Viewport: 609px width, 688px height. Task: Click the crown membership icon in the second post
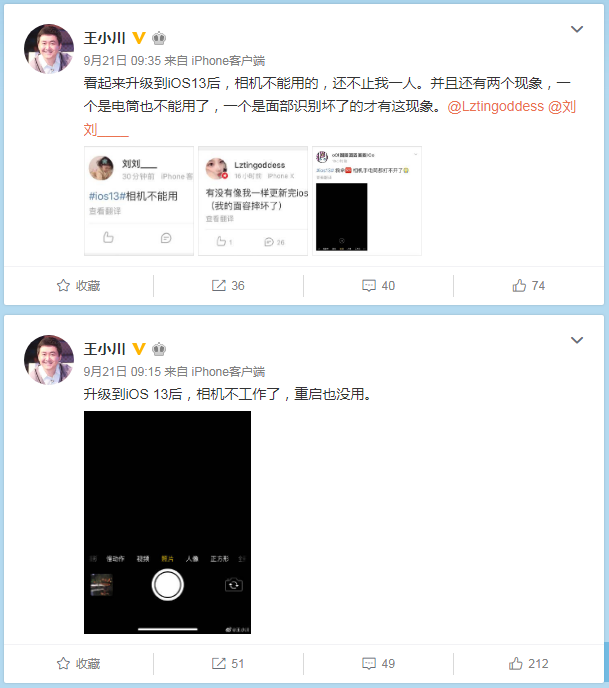(x=159, y=349)
